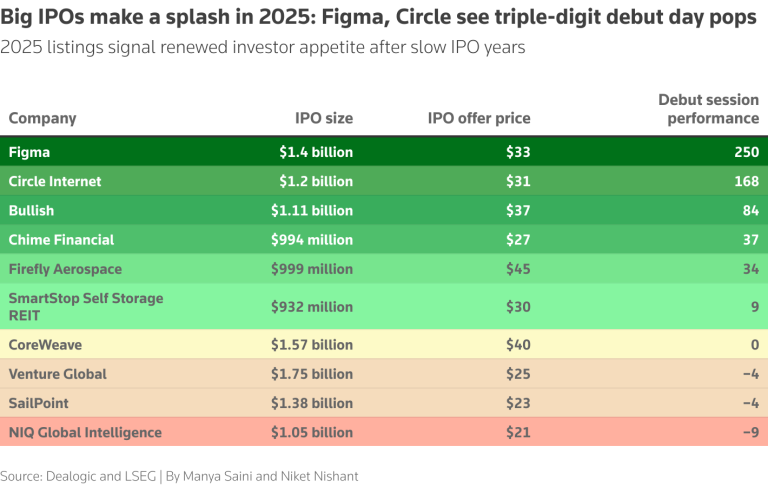The image size is (768, 486).
Task: Select the NIQ Global Intelligence row
Action: [384, 432]
